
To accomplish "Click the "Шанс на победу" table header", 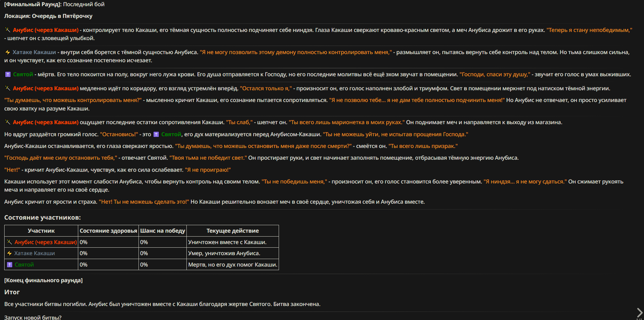I will (163, 231).
